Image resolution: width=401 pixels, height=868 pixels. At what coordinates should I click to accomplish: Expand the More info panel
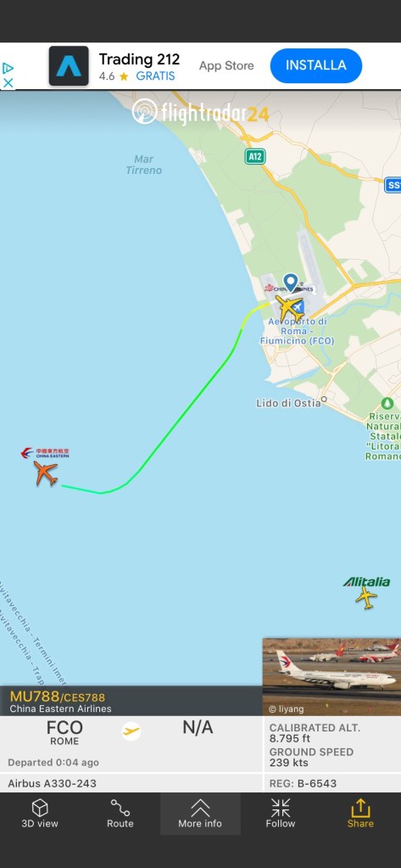tap(200, 813)
